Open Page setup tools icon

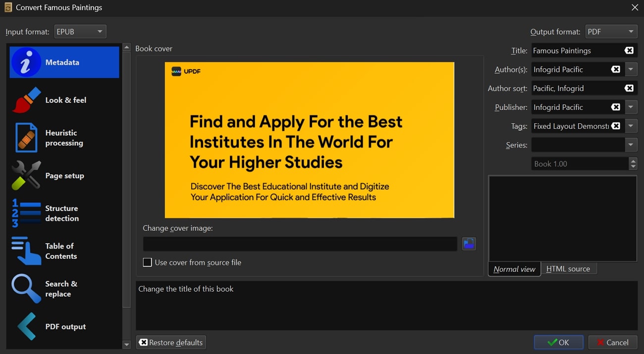[26, 175]
